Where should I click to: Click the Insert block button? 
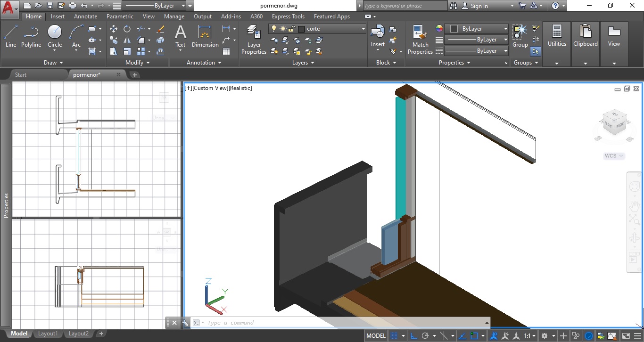(x=378, y=37)
